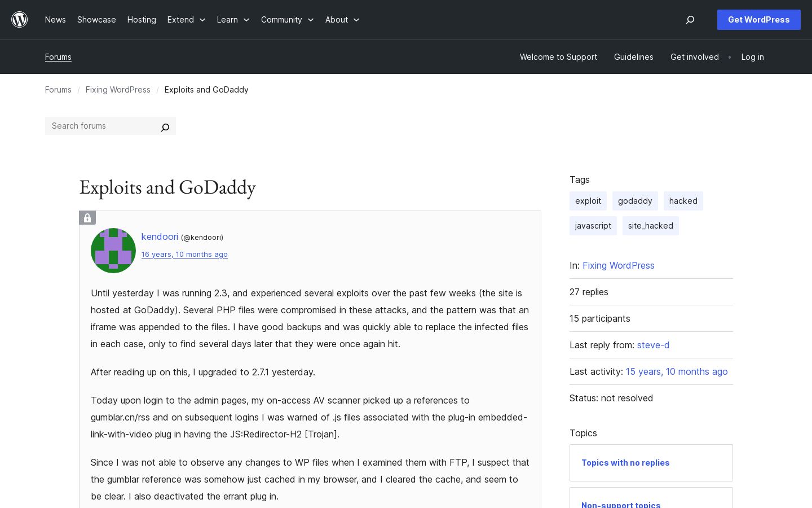Click the Status: not resolved text
Image resolution: width=812 pixels, height=508 pixels.
coord(611,398)
